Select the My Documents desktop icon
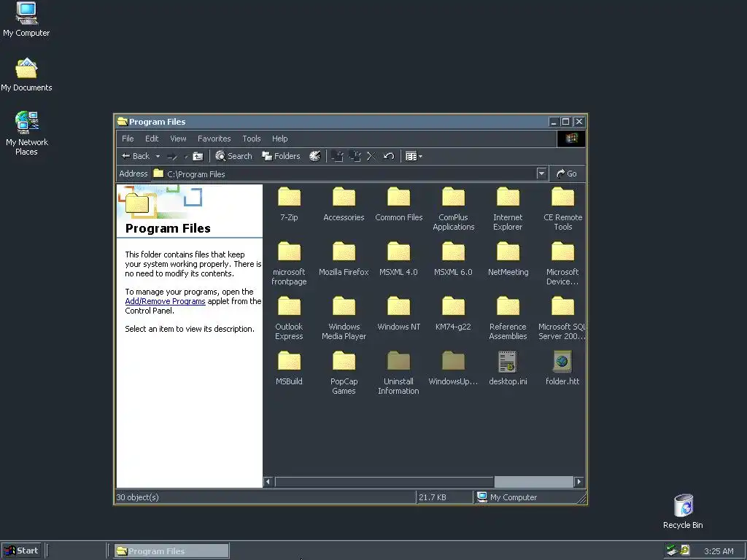The width and height of the screenshot is (747, 560). pyautogui.click(x=26, y=74)
